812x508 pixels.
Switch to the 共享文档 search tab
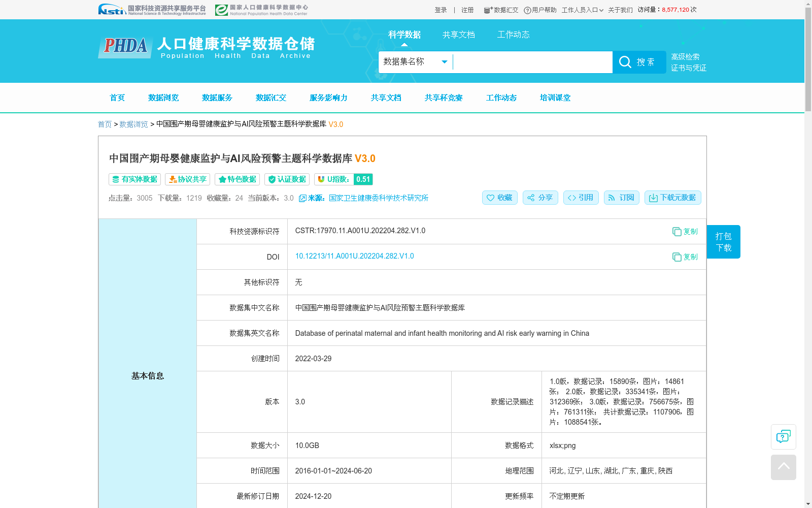pos(459,35)
